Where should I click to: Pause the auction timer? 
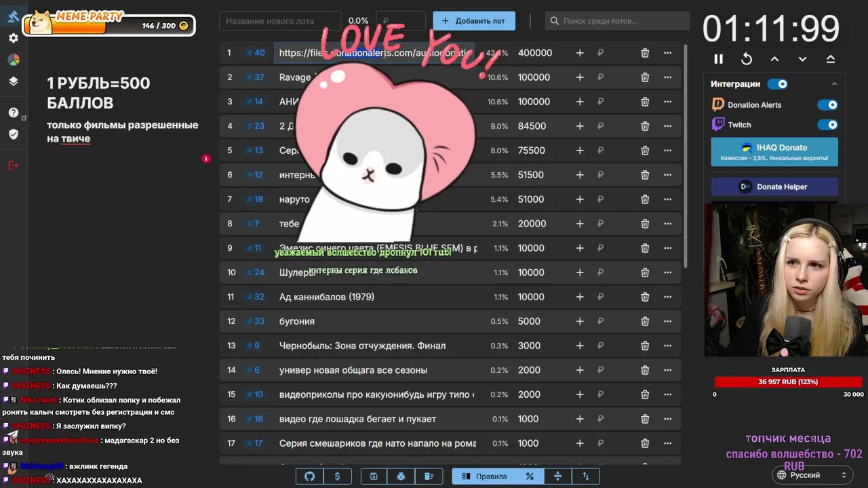[x=719, y=59]
